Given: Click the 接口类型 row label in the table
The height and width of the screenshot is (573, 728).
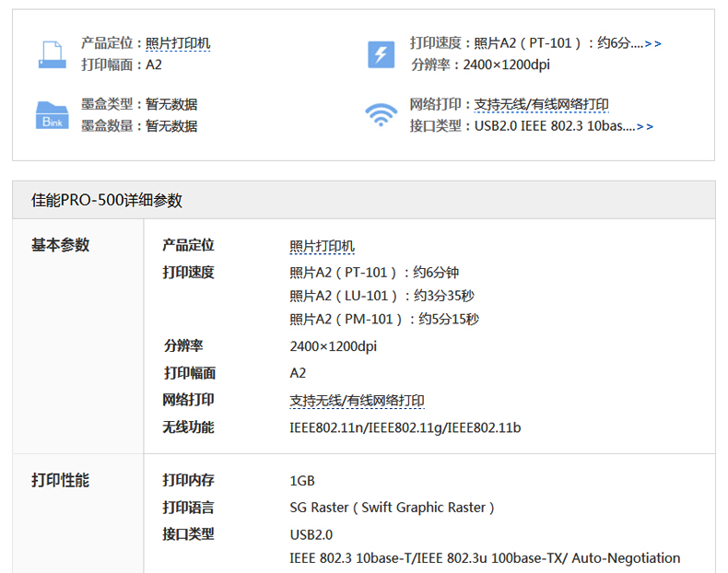Looking at the screenshot, I should pyautogui.click(x=188, y=534).
